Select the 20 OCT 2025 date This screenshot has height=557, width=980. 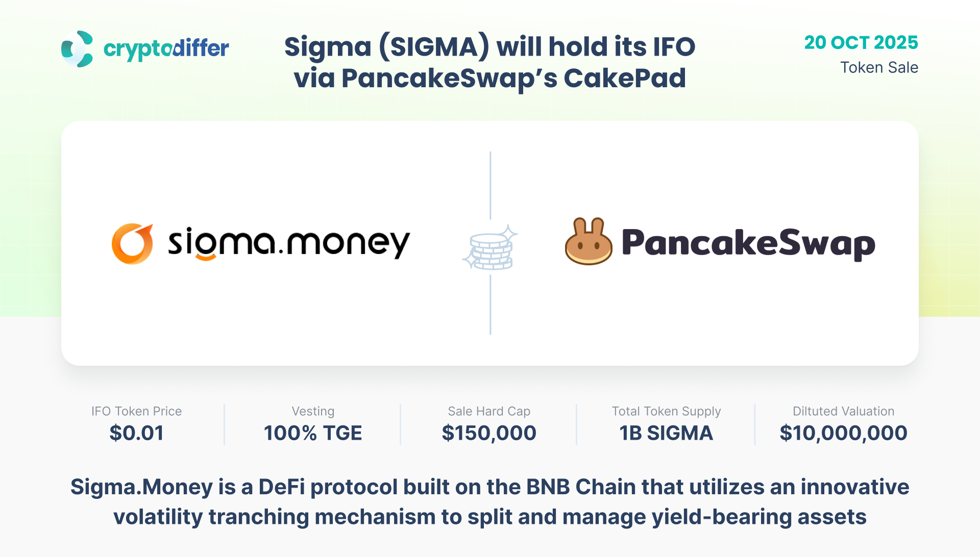(x=861, y=42)
